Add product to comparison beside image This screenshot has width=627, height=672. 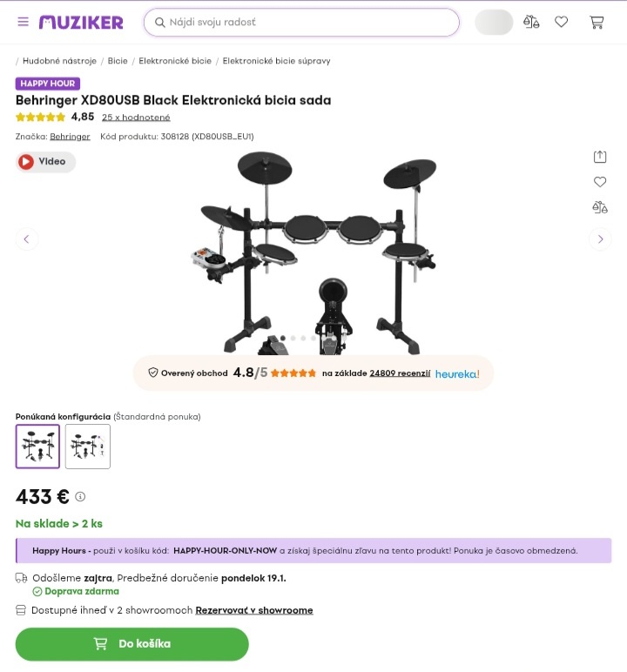point(600,207)
